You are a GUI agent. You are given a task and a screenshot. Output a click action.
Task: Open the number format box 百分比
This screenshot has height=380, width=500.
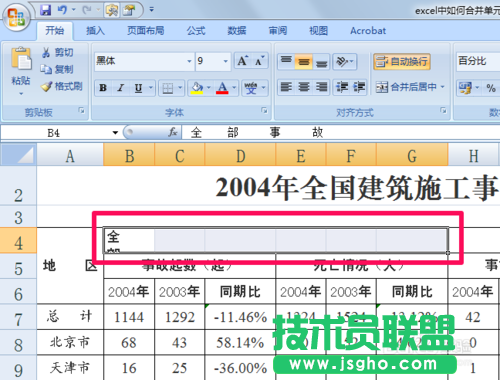click(478, 61)
